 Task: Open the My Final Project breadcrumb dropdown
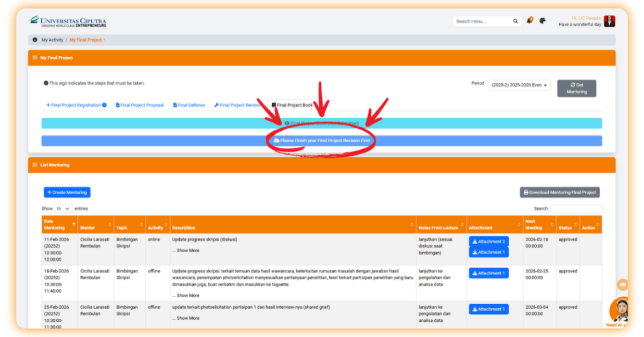click(87, 40)
